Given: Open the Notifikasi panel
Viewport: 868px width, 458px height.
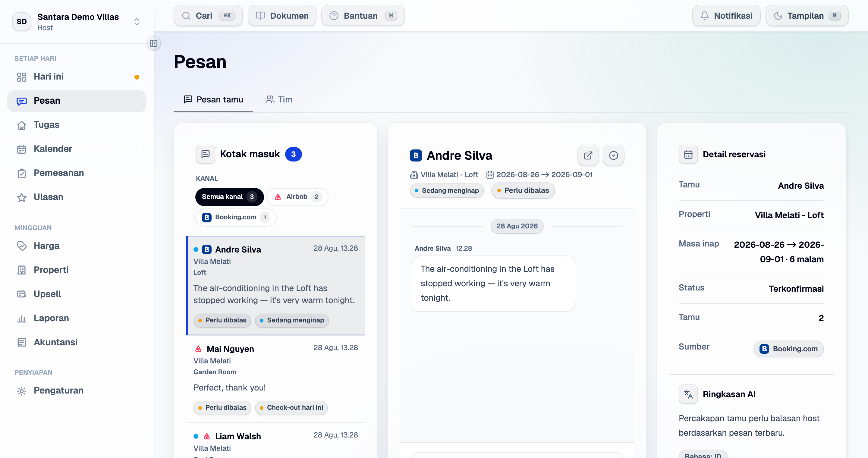Looking at the screenshot, I should pos(726,16).
